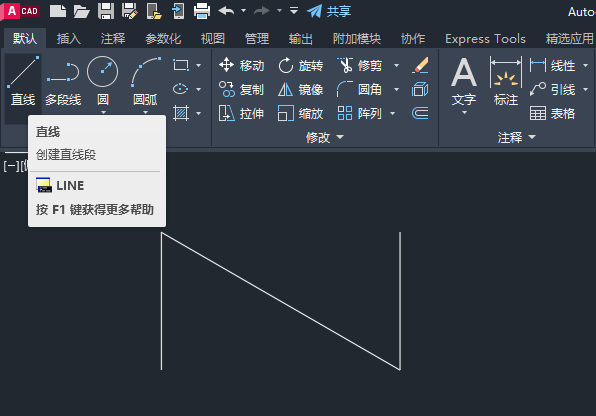The height and width of the screenshot is (416, 596).
Task: Click the Move (移动) tool
Action: pos(241,65)
